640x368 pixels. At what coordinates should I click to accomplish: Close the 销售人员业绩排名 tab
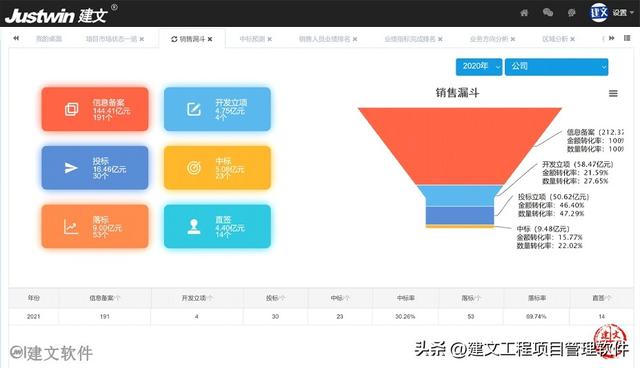tap(355, 39)
